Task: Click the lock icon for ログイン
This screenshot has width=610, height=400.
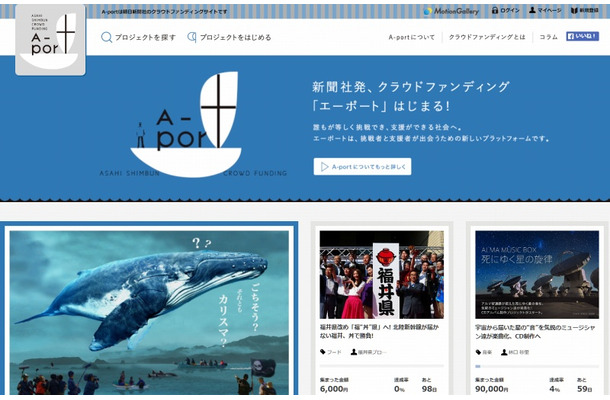Action: pos(495,11)
